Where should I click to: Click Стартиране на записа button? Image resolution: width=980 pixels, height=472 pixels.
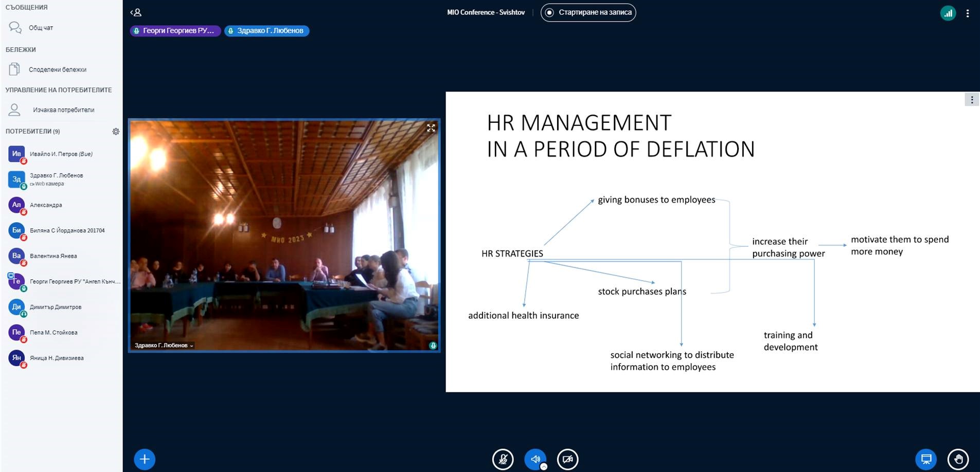[x=588, y=12]
